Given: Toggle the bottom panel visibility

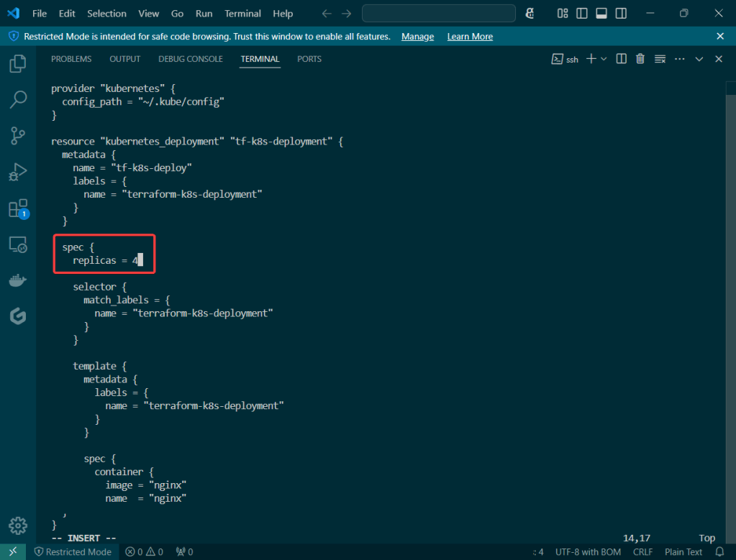Looking at the screenshot, I should click(601, 14).
